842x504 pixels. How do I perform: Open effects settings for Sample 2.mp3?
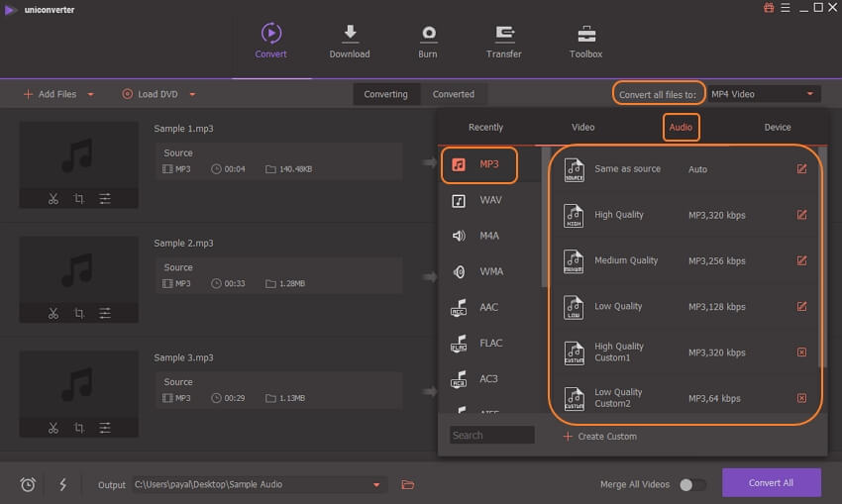point(105,313)
